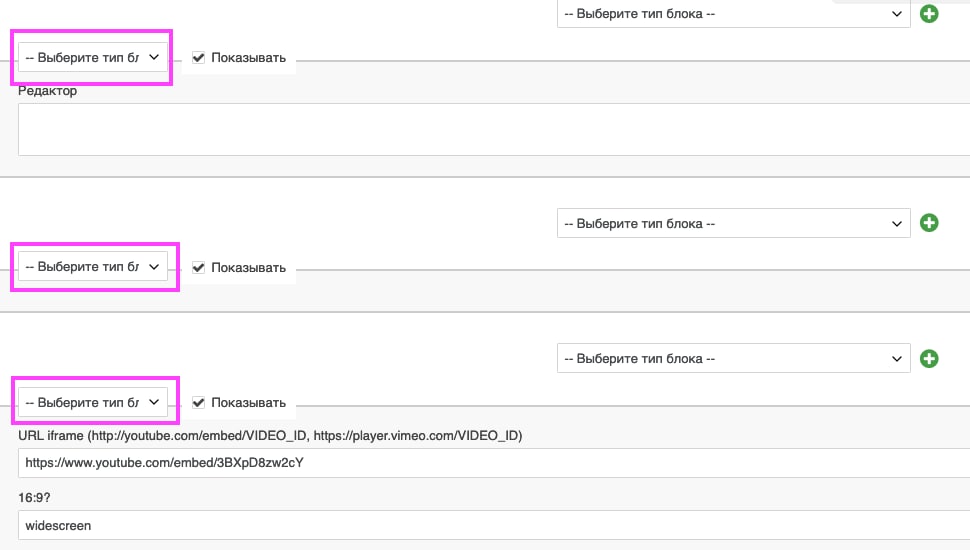Click the youtube embed URL input field
This screenshot has height=550, width=970.
tap(494, 463)
